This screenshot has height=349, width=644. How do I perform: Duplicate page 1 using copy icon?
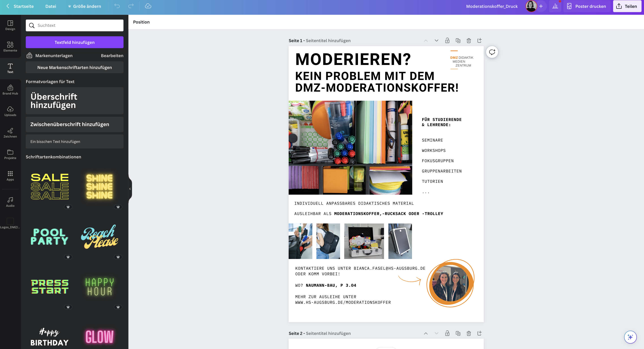pyautogui.click(x=458, y=41)
